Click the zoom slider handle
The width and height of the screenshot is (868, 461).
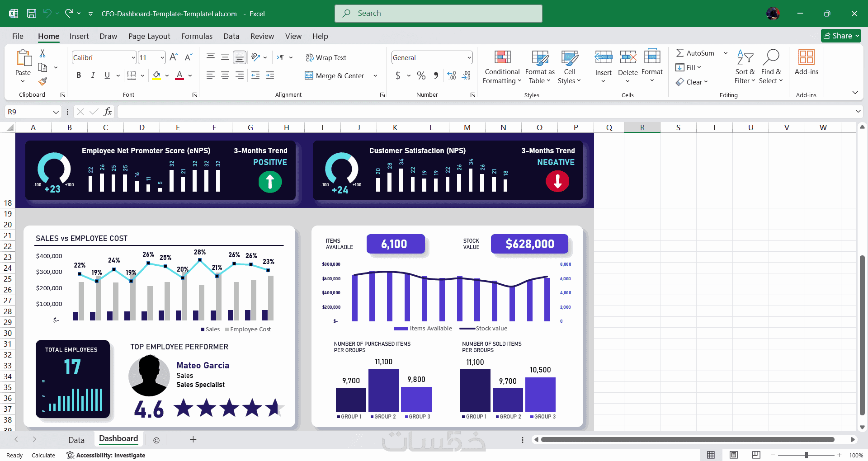click(x=807, y=455)
